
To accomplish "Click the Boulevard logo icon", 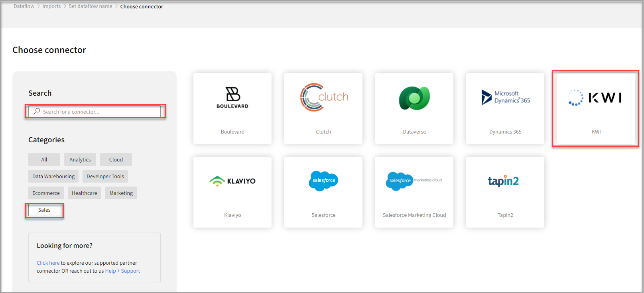I will tap(232, 97).
